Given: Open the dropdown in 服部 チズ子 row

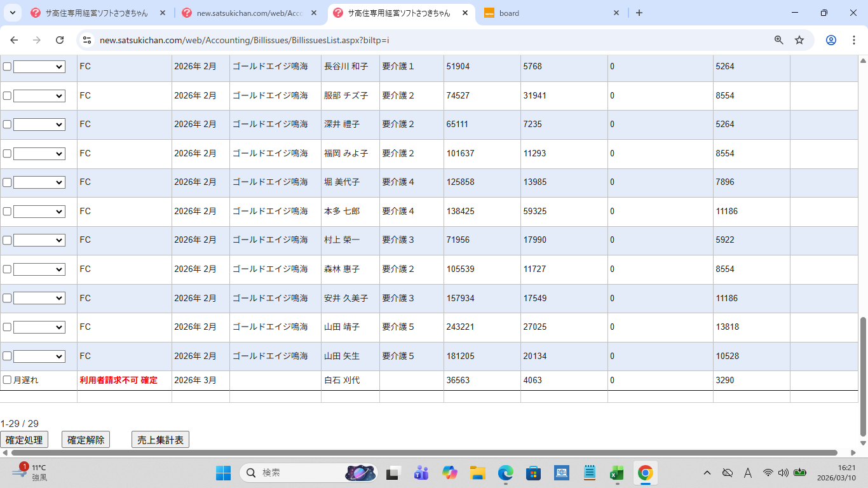Looking at the screenshot, I should (x=39, y=96).
